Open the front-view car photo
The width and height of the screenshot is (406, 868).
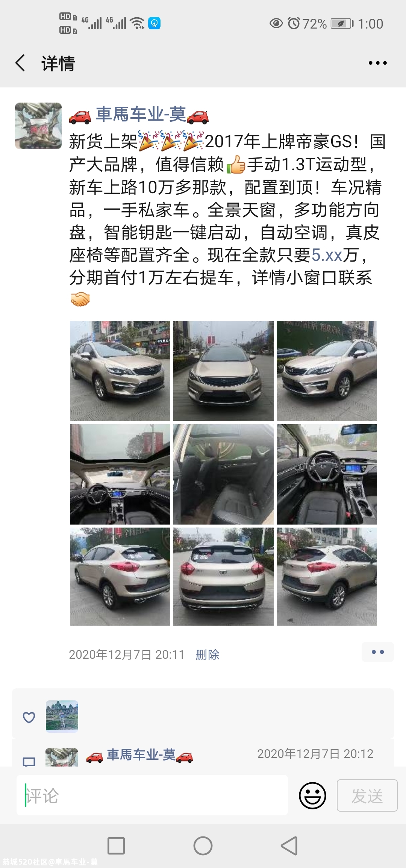coord(223,371)
